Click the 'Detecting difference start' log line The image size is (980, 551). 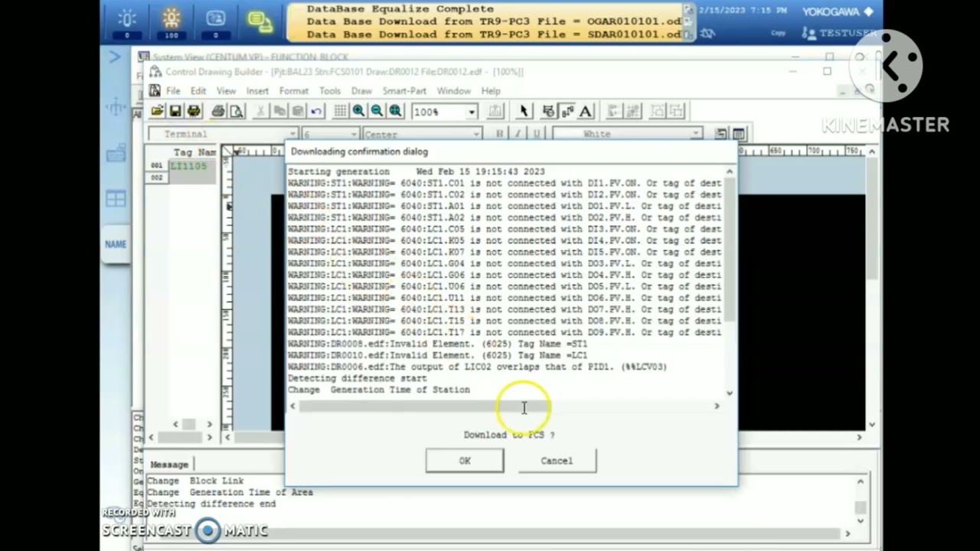click(x=357, y=378)
